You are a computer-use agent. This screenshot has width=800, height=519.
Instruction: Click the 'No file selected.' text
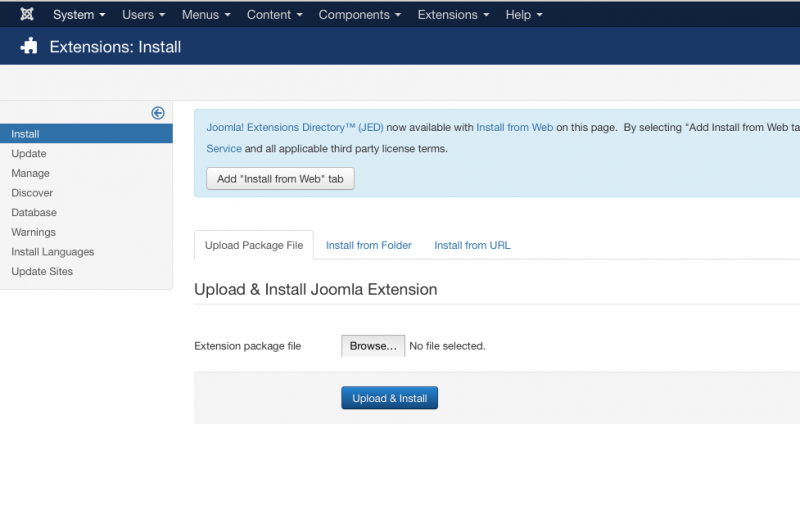(447, 346)
